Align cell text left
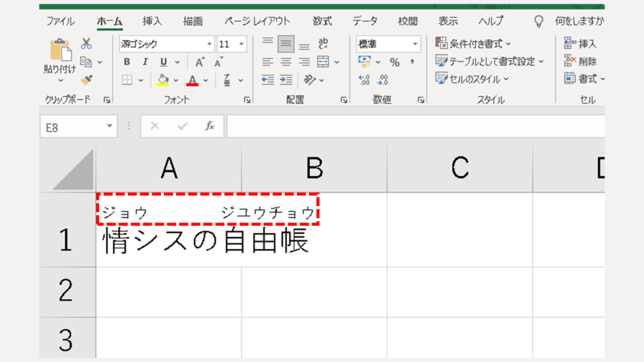 pyautogui.click(x=267, y=62)
